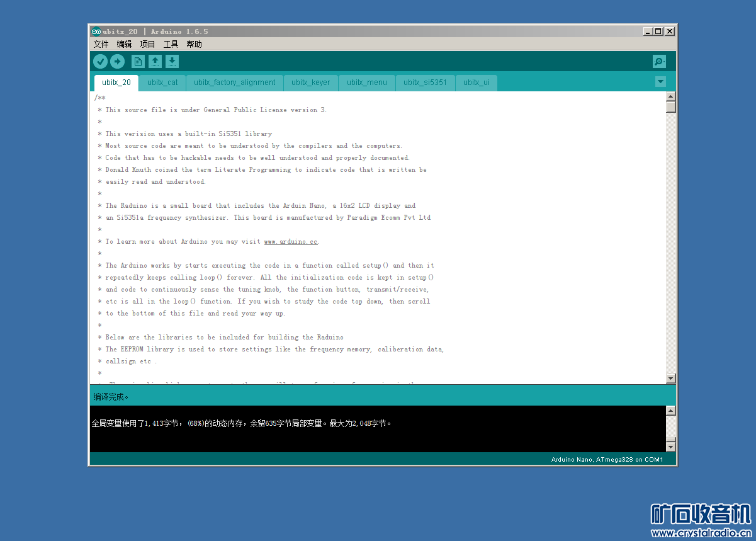Open the 项目 menu

coord(147,44)
